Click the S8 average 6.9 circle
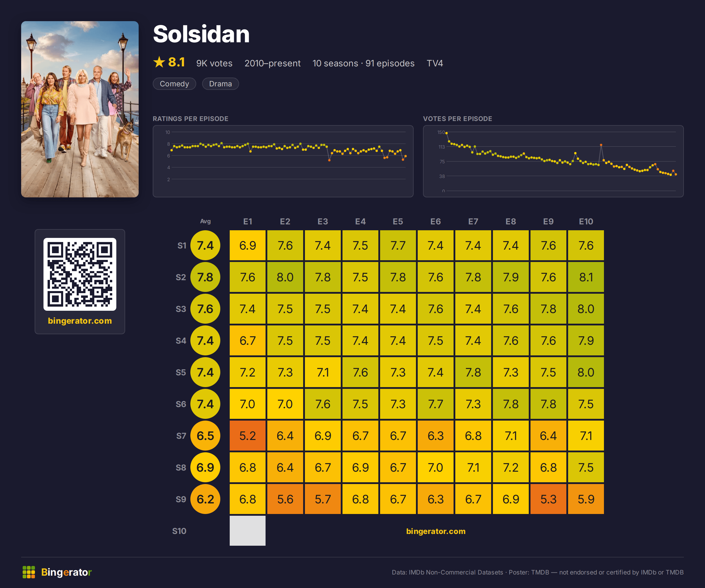Viewport: 705px width, 588px height. click(205, 468)
